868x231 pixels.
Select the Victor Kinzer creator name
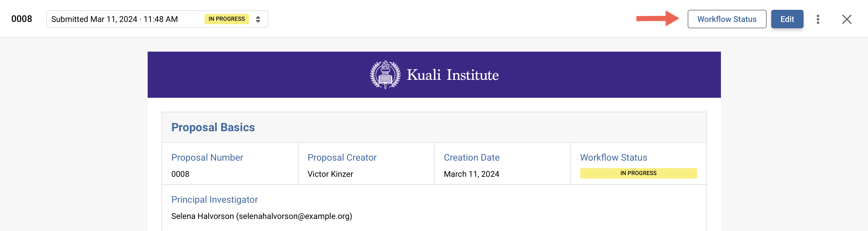click(330, 174)
